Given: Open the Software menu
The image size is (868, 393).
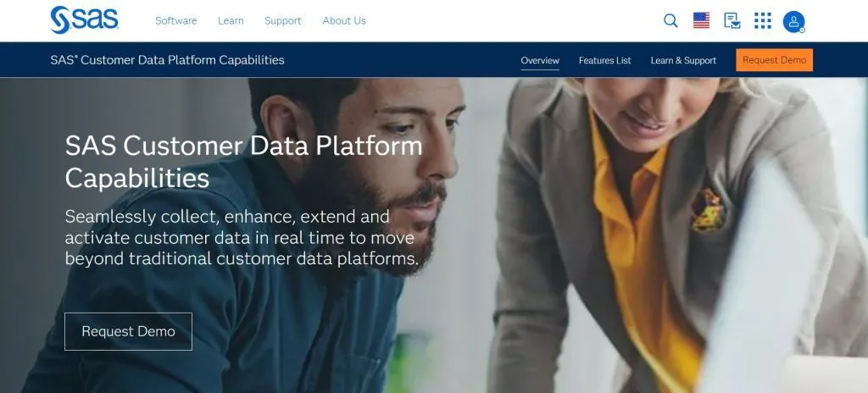Looking at the screenshot, I should [176, 20].
